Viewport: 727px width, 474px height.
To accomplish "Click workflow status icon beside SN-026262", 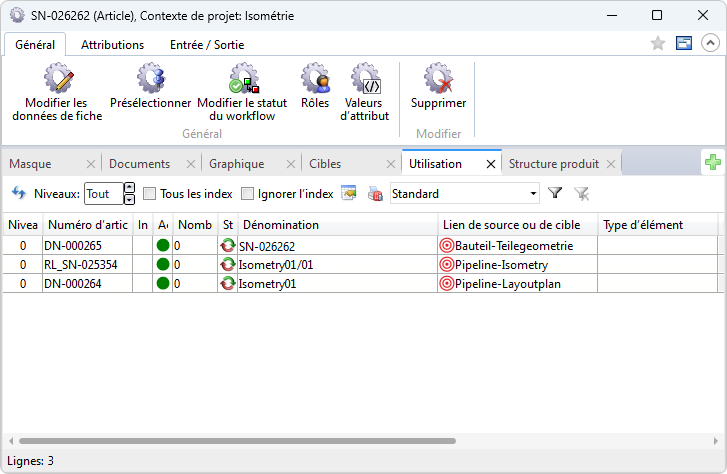I will coord(228,245).
